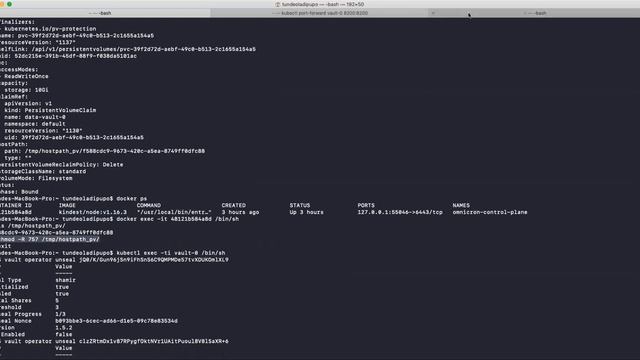Click the IMAGE column header
The height and width of the screenshot is (360, 640).
point(67,205)
